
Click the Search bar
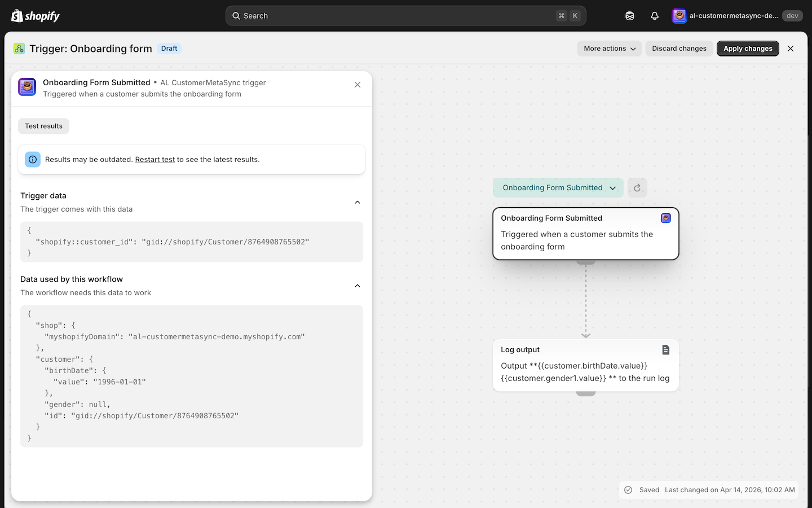click(x=406, y=16)
